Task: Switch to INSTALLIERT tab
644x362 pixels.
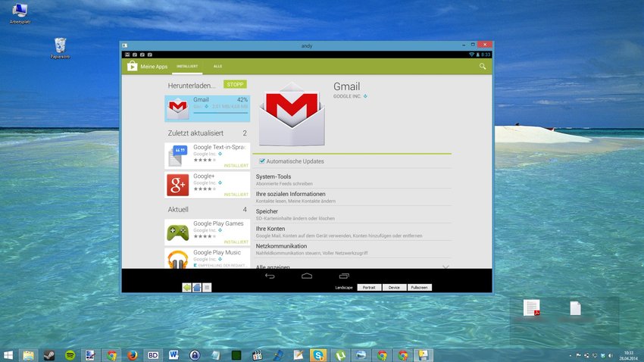Action: coord(187,66)
